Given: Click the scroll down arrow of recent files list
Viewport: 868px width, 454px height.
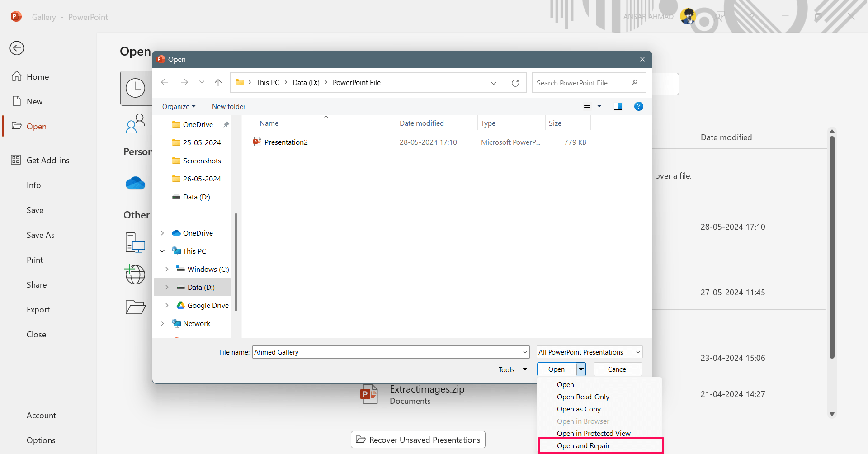Looking at the screenshot, I should (832, 414).
